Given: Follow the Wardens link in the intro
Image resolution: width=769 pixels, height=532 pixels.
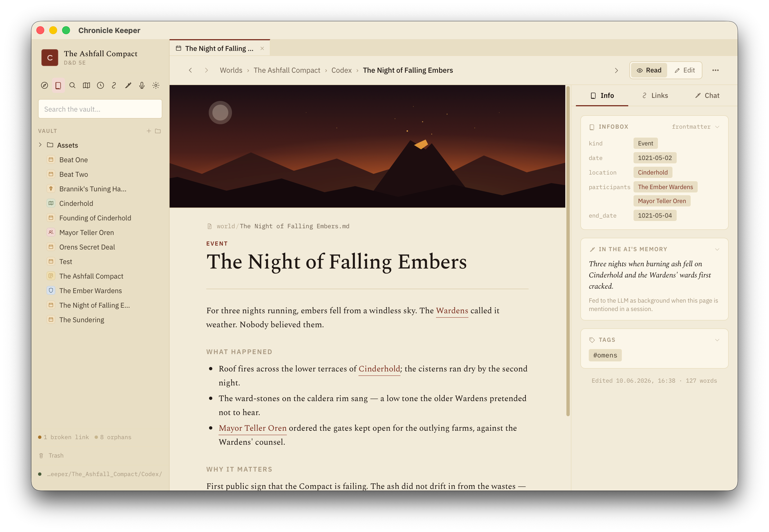Looking at the screenshot, I should coord(452,311).
